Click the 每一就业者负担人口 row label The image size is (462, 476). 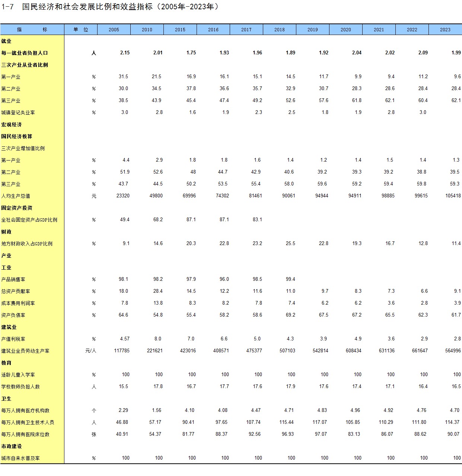(x=25, y=53)
